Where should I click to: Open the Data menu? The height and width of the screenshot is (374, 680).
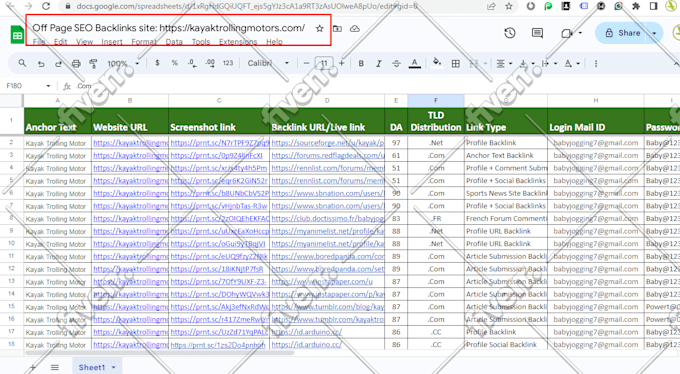tap(174, 42)
